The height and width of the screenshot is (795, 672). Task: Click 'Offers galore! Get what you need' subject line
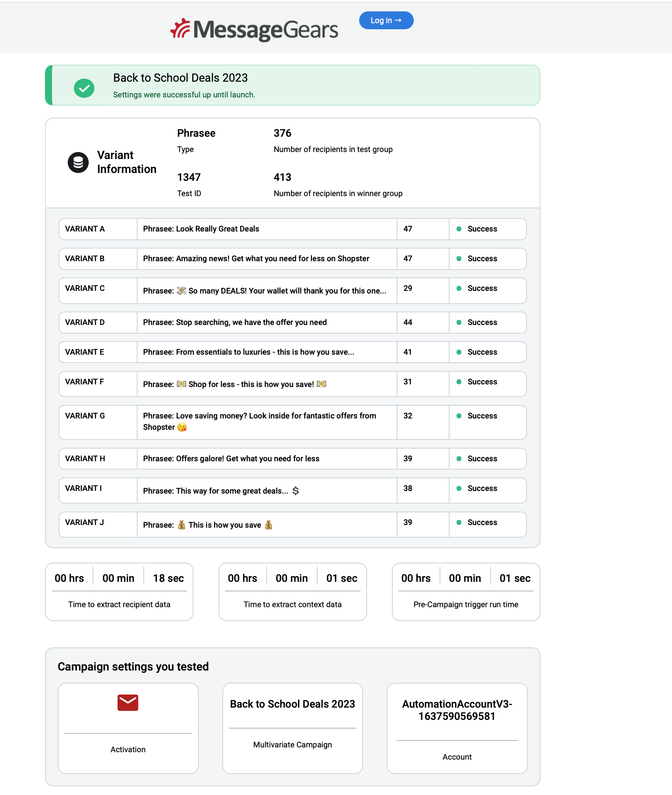pyautogui.click(x=231, y=459)
